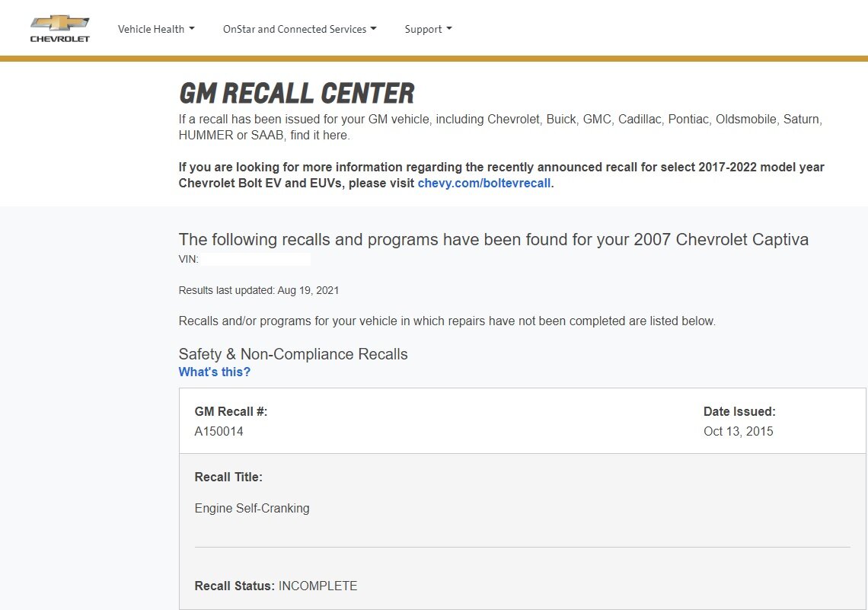Viewport: 868px width, 610px height.
Task: Click the GM RECALL CENTER heading
Action: coord(296,94)
